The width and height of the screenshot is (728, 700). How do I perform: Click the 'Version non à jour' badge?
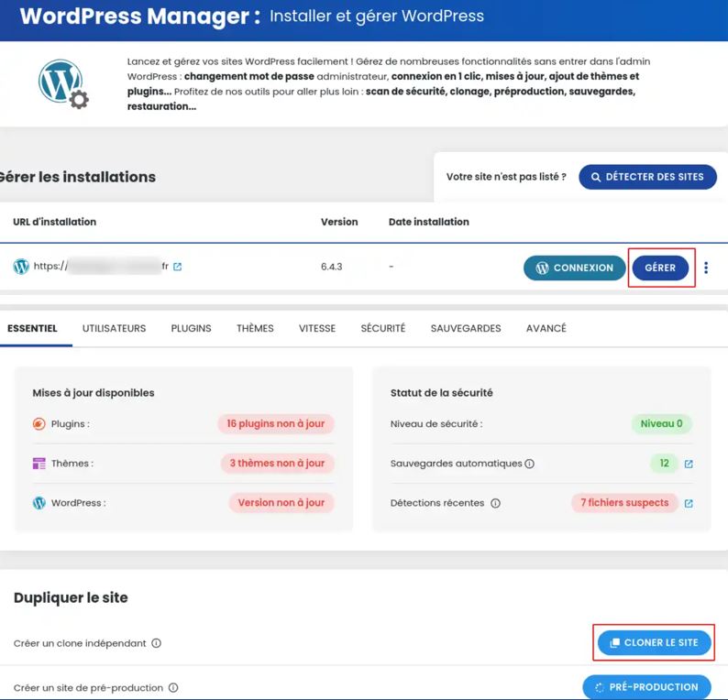click(x=281, y=502)
